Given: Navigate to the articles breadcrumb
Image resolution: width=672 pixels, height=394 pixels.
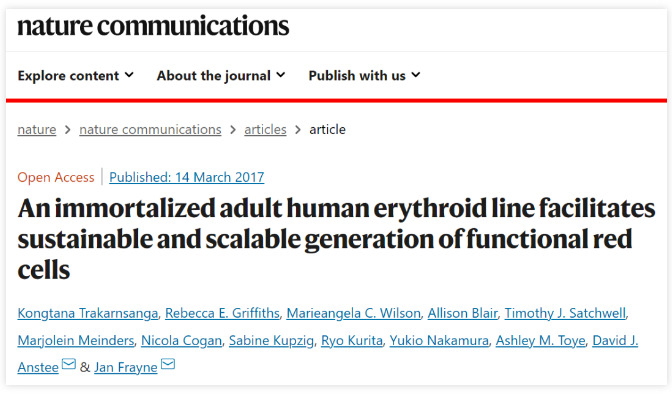Looking at the screenshot, I should (x=265, y=129).
